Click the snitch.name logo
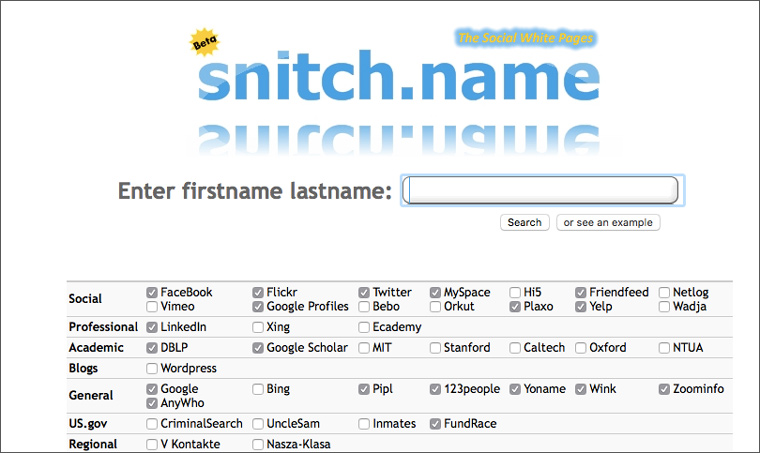The image size is (760, 453). click(398, 77)
